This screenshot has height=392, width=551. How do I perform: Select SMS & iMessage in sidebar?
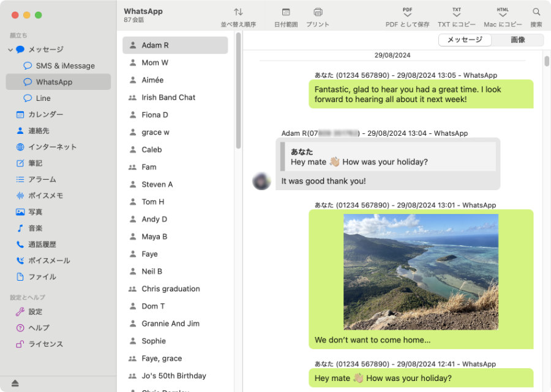tap(59, 65)
